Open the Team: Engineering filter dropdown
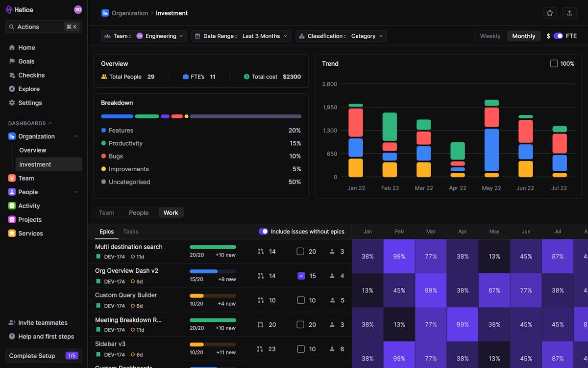The width and height of the screenshot is (588, 368). pos(144,35)
